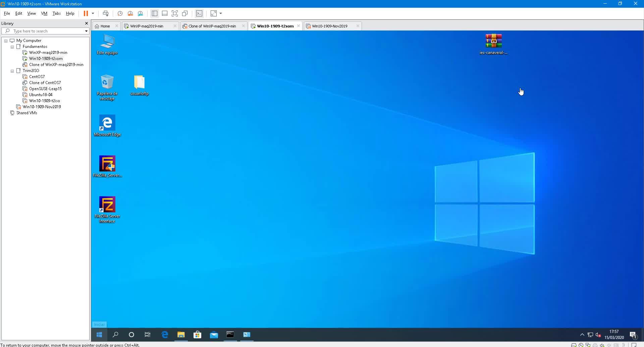Screen dimensions: 644x347
Task: Open the Tabs menu
Action: click(57, 13)
